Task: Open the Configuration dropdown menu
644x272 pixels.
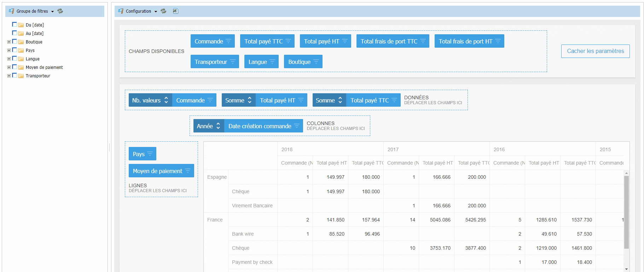Action: click(x=156, y=11)
